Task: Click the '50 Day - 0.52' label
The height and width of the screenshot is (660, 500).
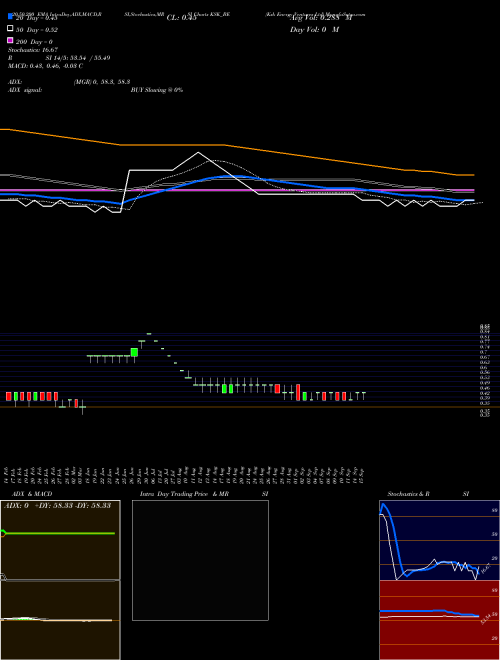Action: coord(37,30)
